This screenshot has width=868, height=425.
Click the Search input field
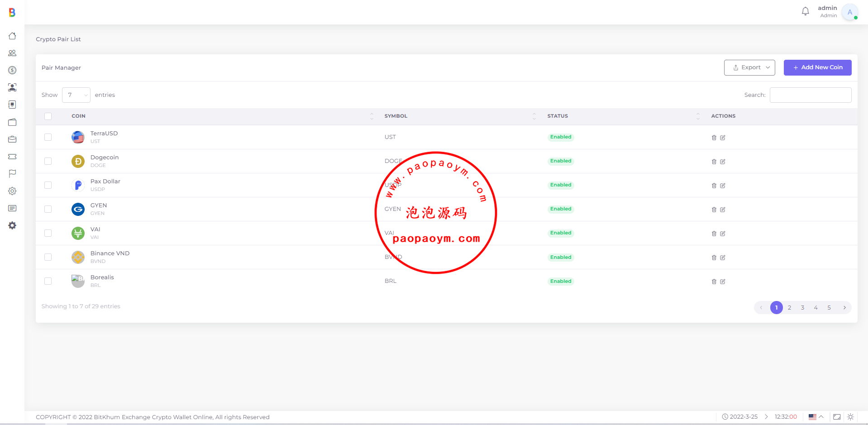pyautogui.click(x=810, y=95)
